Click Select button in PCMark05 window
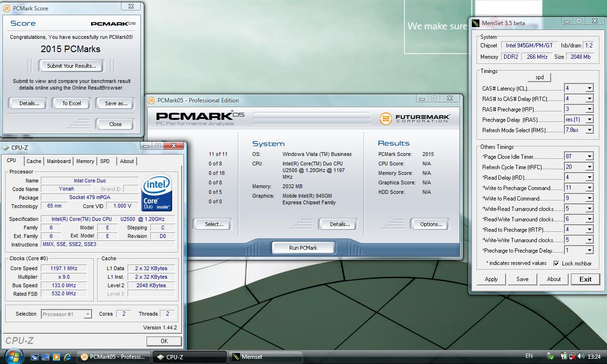Screen dimensions: 607x364 click(214, 224)
